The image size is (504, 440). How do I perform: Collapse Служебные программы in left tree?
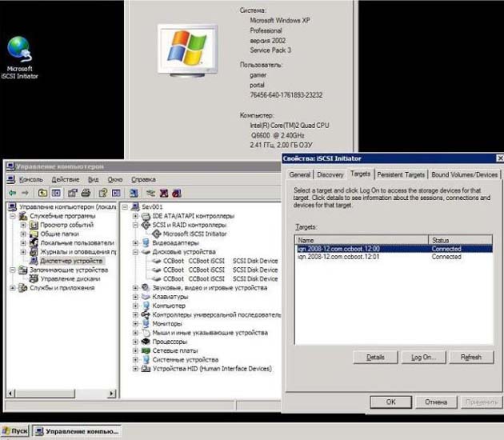(13, 216)
